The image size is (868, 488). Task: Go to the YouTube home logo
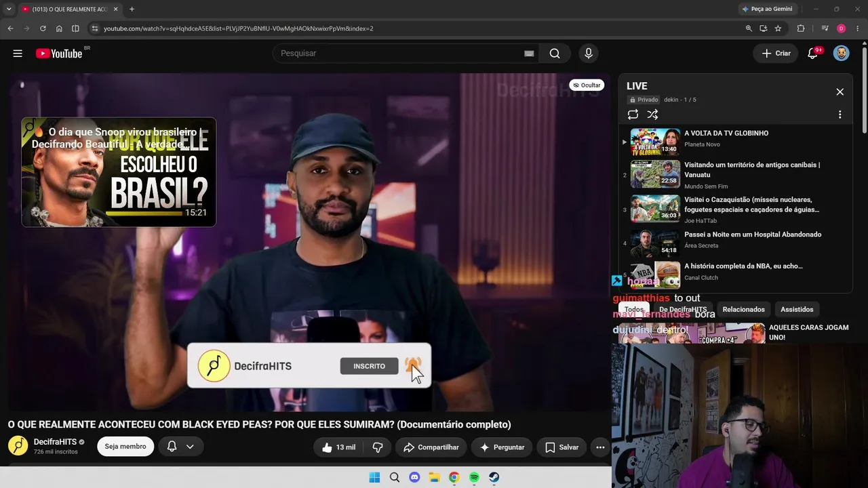(x=59, y=54)
